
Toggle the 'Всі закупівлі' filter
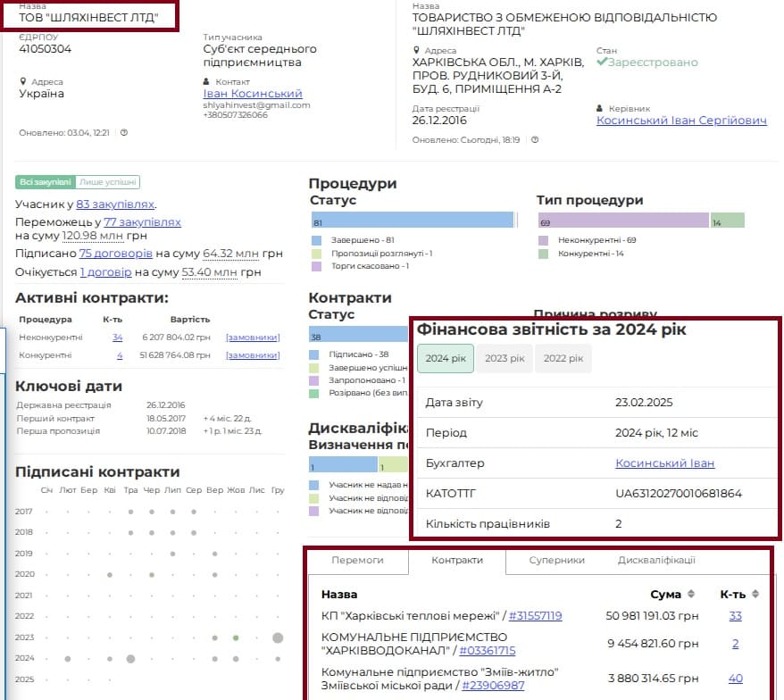[45, 182]
